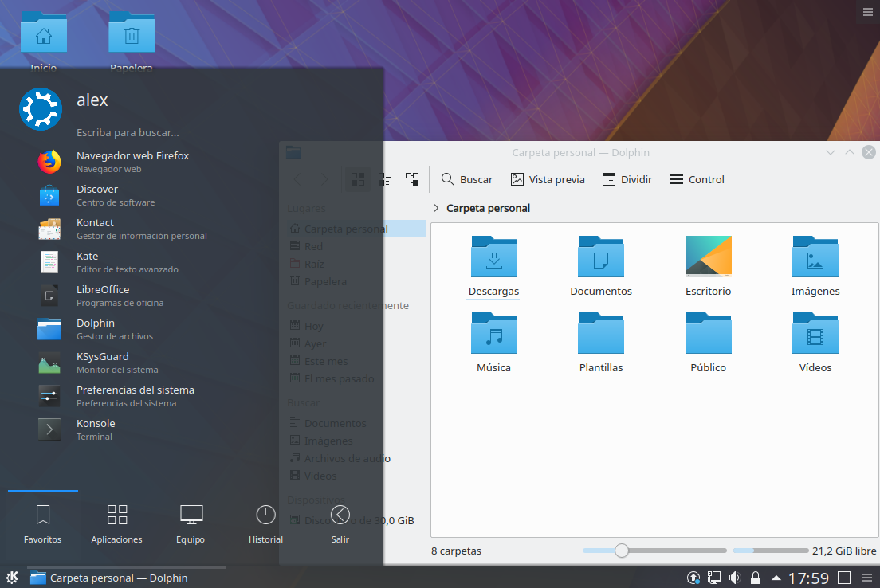Select the Descargas folder
The height and width of the screenshot is (588, 880).
494,266
